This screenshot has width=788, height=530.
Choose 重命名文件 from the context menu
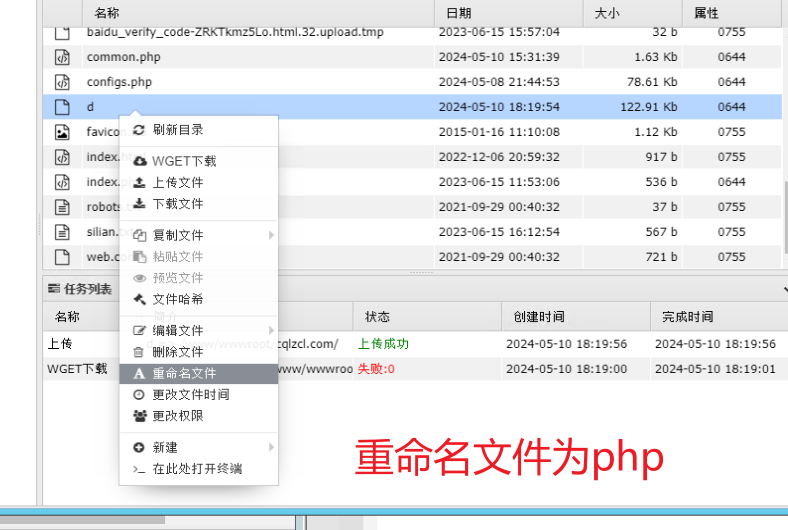click(x=184, y=373)
